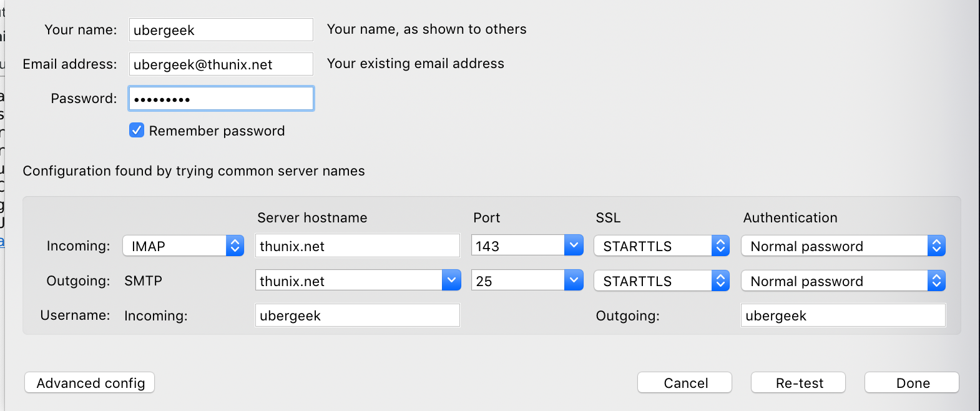Click the incoming username field

tap(357, 315)
